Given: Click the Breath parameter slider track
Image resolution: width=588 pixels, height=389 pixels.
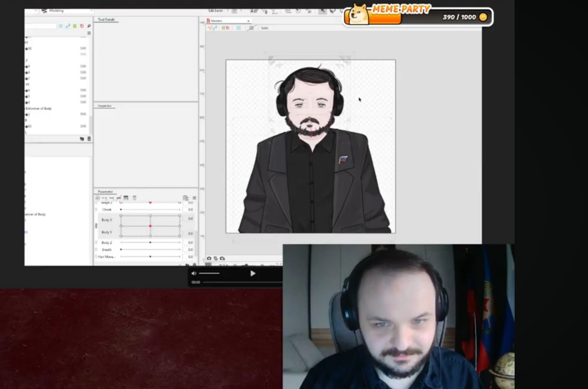Looking at the screenshot, I should point(150,249).
